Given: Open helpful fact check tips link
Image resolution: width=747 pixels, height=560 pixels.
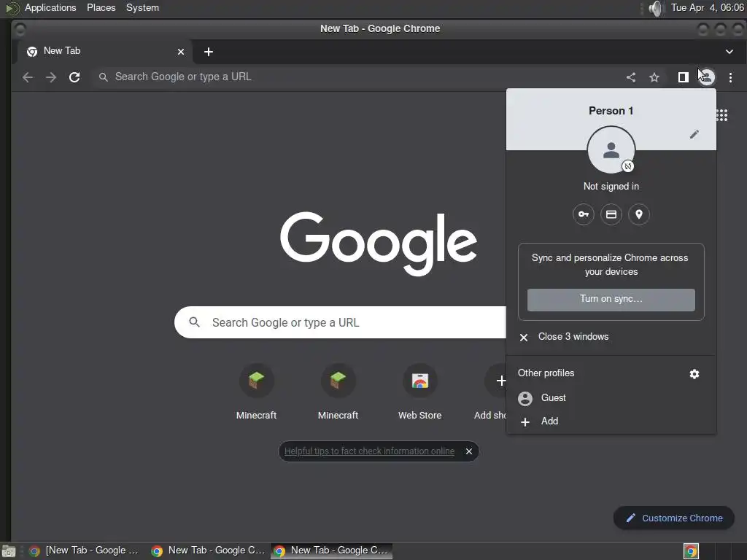Looking at the screenshot, I should (369, 451).
